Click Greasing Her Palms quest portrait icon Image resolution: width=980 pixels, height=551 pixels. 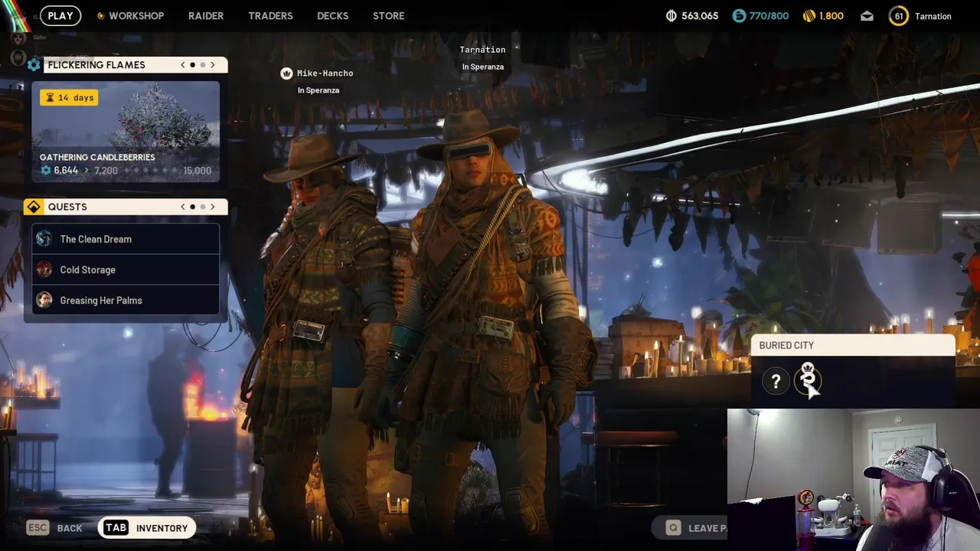(44, 300)
